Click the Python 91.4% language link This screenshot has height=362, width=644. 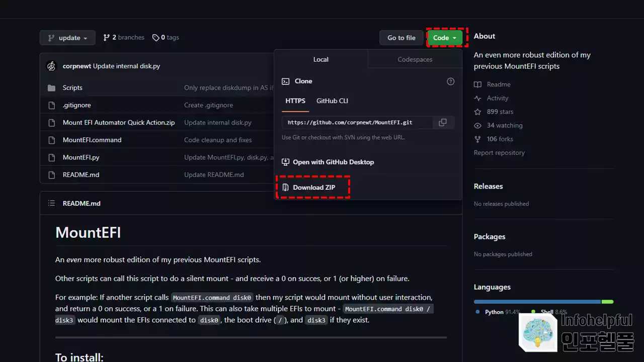pyautogui.click(x=498, y=312)
